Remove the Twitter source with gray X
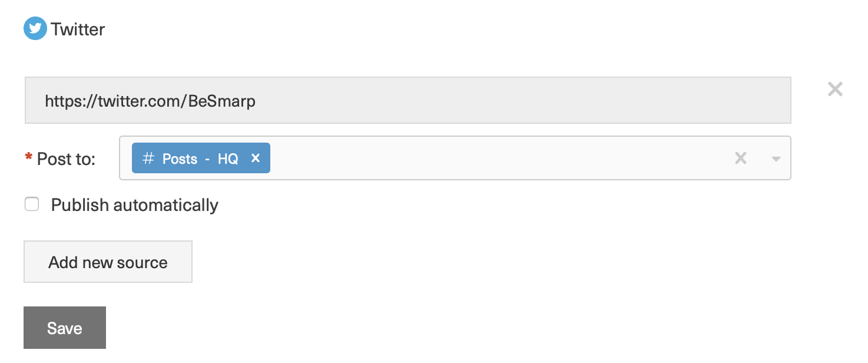868x363 pixels. click(835, 90)
